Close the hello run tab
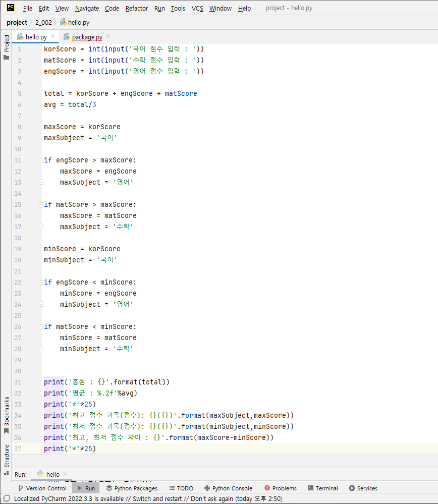Viewport: 438px width, 504px height. click(x=65, y=474)
